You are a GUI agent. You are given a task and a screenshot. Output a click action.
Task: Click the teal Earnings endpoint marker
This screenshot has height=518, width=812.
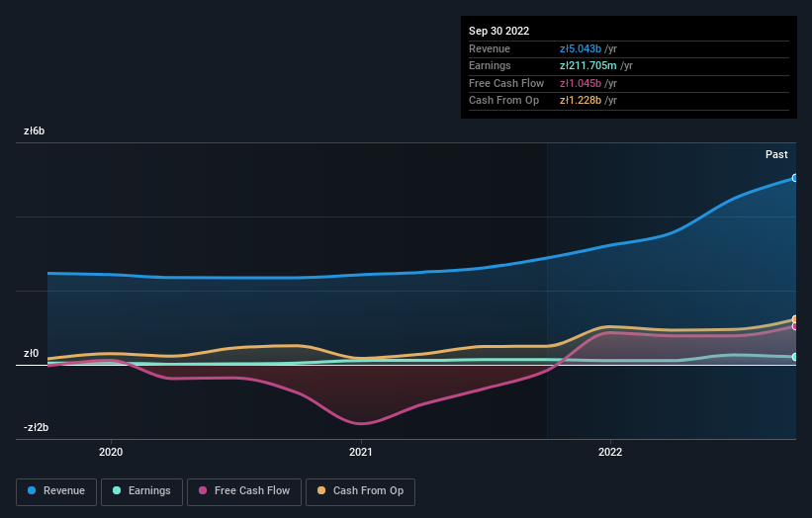click(x=795, y=357)
